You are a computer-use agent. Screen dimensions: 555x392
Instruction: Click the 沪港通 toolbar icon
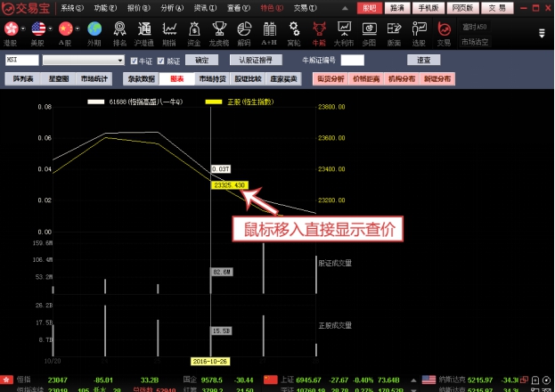[143, 31]
